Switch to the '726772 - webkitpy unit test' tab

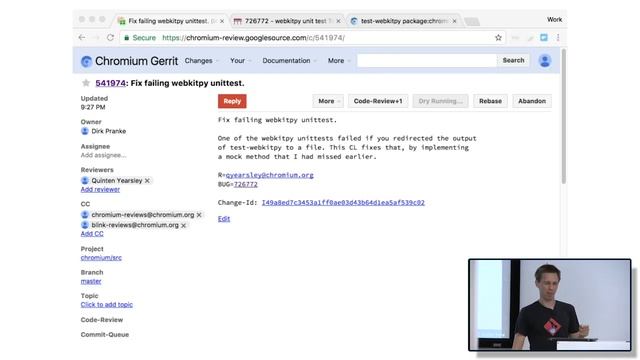288,21
